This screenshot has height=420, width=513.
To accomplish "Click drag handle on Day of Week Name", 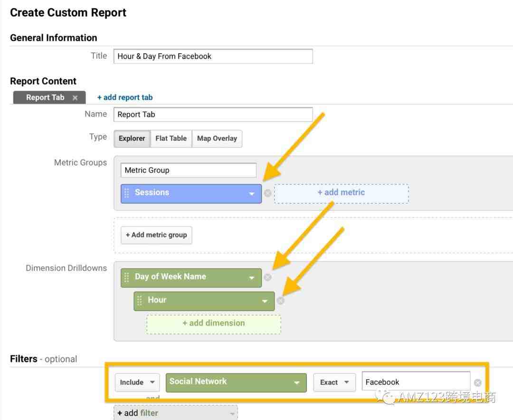I will [127, 277].
